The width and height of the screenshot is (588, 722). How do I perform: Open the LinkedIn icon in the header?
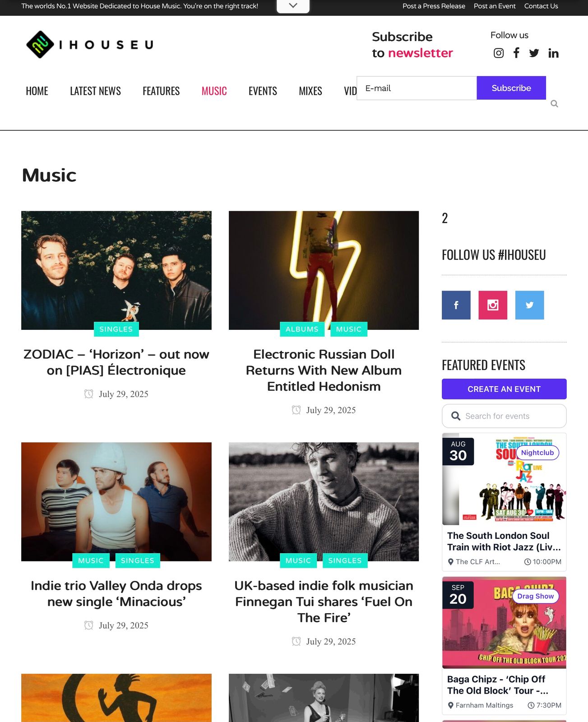pyautogui.click(x=553, y=53)
